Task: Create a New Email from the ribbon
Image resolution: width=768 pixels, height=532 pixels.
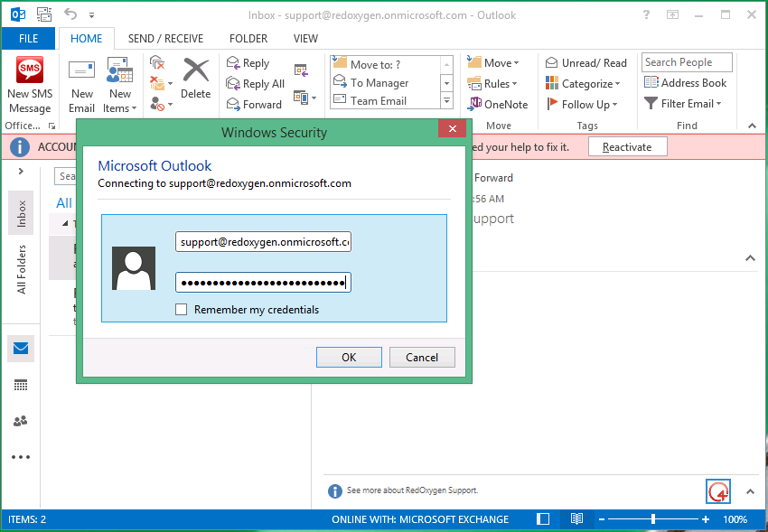Action: 82,87
